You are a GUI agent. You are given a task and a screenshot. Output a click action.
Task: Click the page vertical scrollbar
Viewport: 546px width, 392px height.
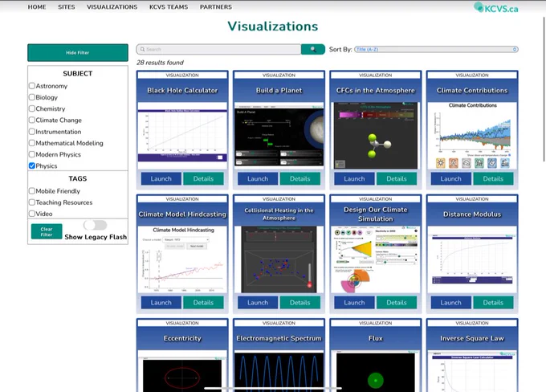tap(544, 89)
